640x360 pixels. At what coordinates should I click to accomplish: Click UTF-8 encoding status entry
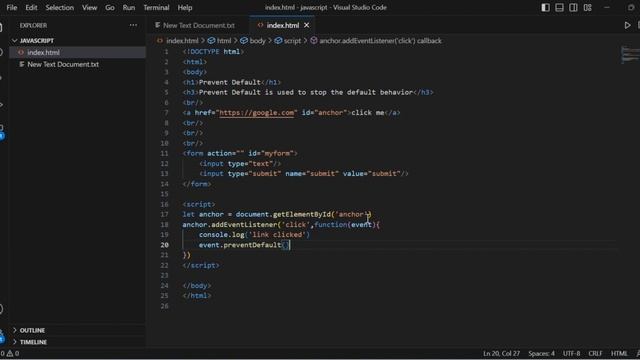[x=571, y=353]
